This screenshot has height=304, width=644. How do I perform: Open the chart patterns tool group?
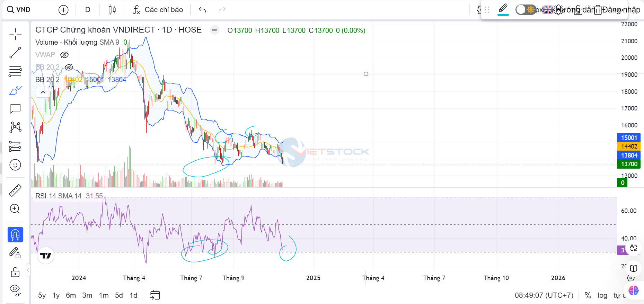click(15, 127)
